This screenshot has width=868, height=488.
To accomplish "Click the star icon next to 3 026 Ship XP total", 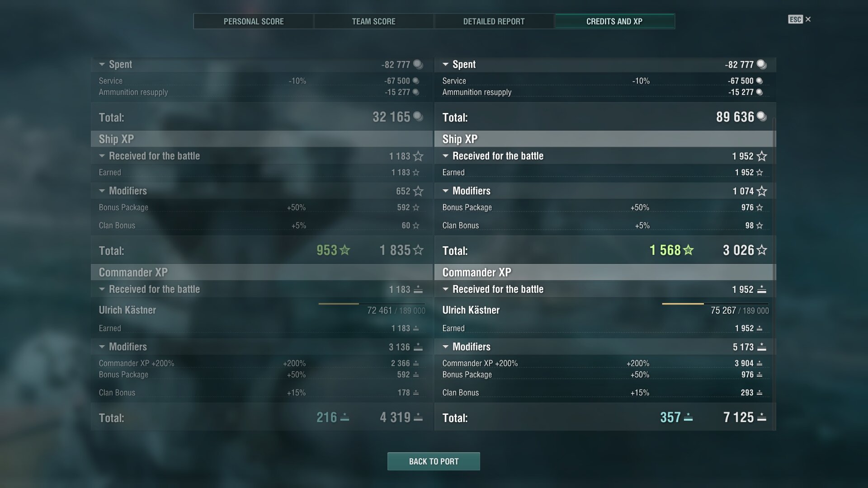I will tap(762, 250).
